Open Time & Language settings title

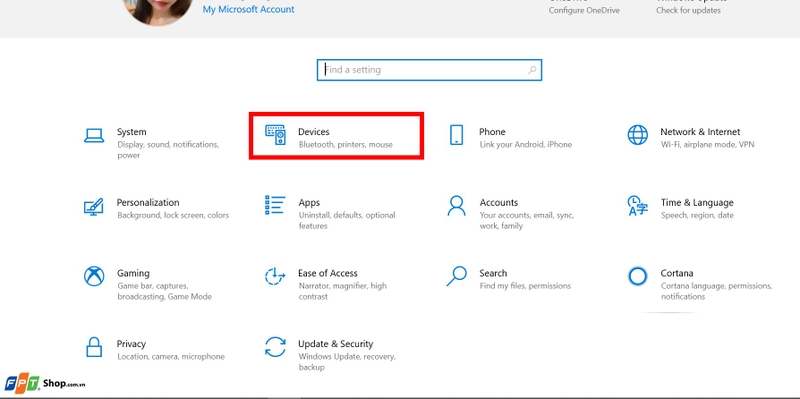(x=697, y=203)
